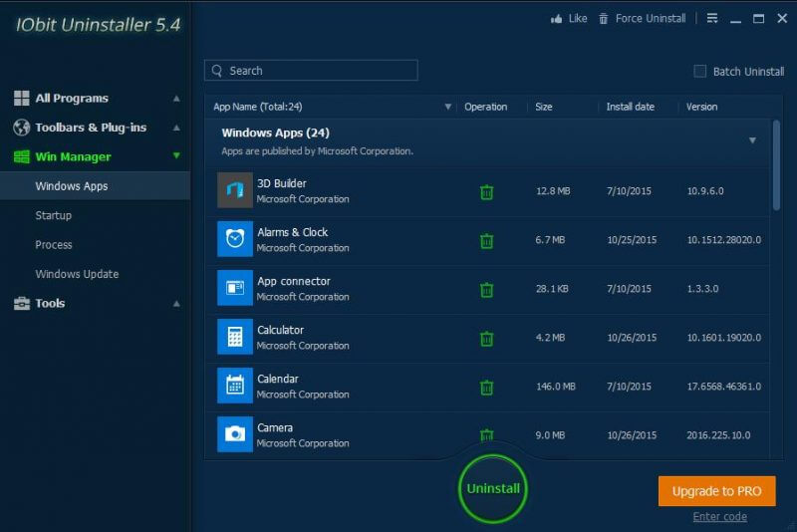Screen dimensions: 797x532
Task: Click the App connector app icon
Action: pyautogui.click(x=235, y=288)
